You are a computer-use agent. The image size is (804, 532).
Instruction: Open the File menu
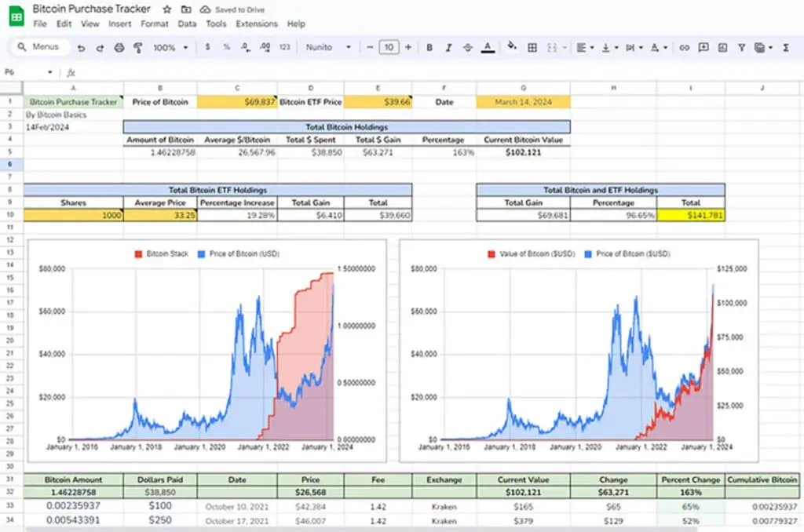coord(39,24)
